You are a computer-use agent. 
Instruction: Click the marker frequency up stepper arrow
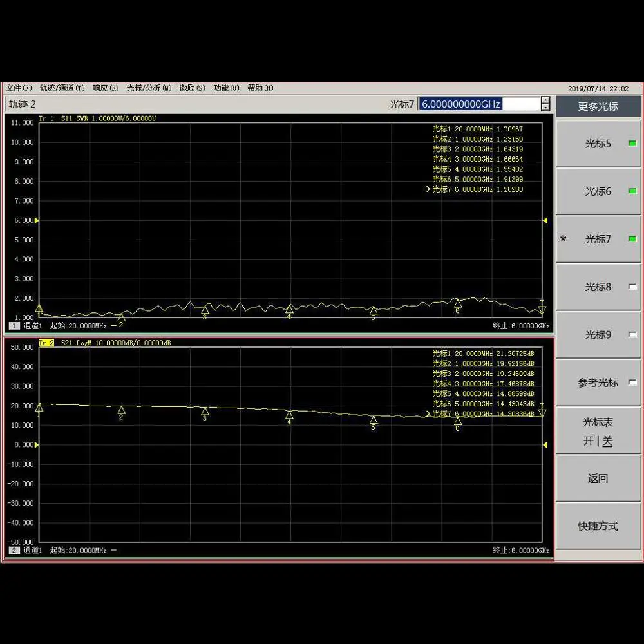click(x=545, y=101)
